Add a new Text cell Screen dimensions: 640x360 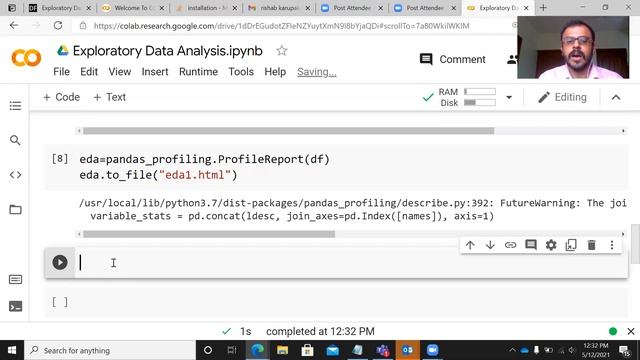[x=109, y=97]
